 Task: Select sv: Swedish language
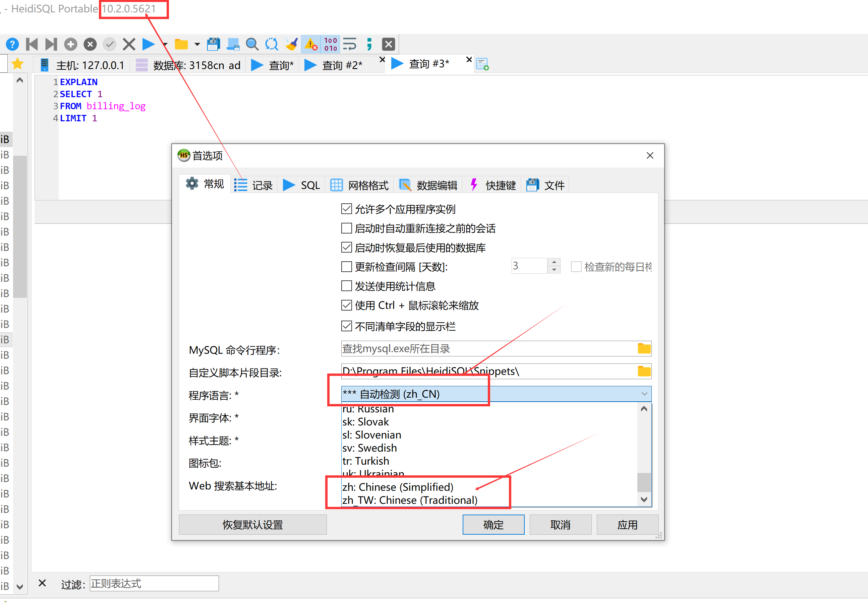pyautogui.click(x=489, y=448)
